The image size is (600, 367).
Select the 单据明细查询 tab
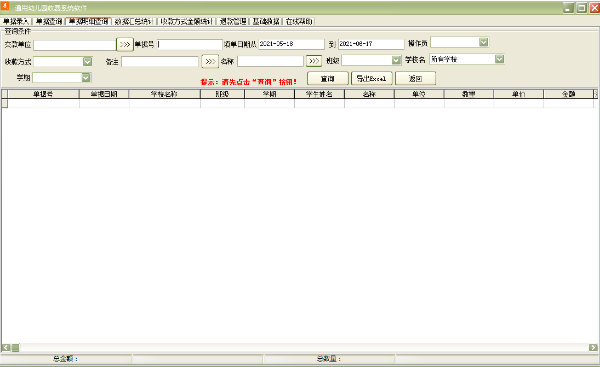(88, 21)
